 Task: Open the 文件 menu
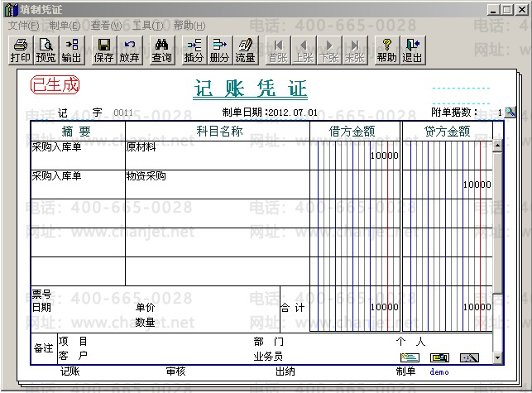(23, 26)
